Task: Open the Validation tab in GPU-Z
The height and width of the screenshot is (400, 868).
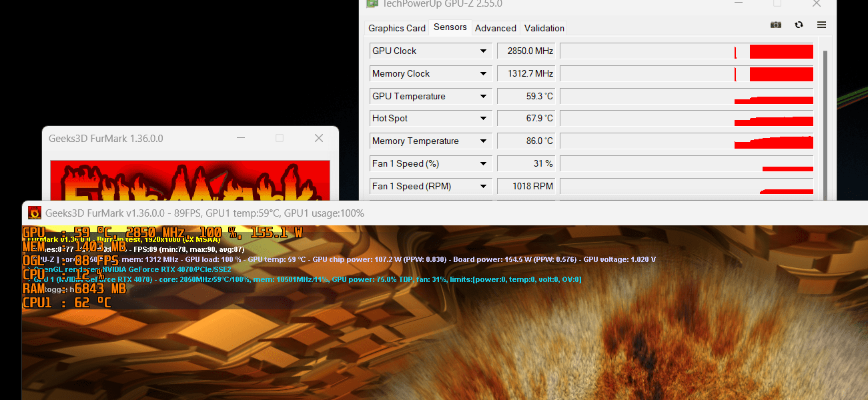Action: (x=544, y=28)
